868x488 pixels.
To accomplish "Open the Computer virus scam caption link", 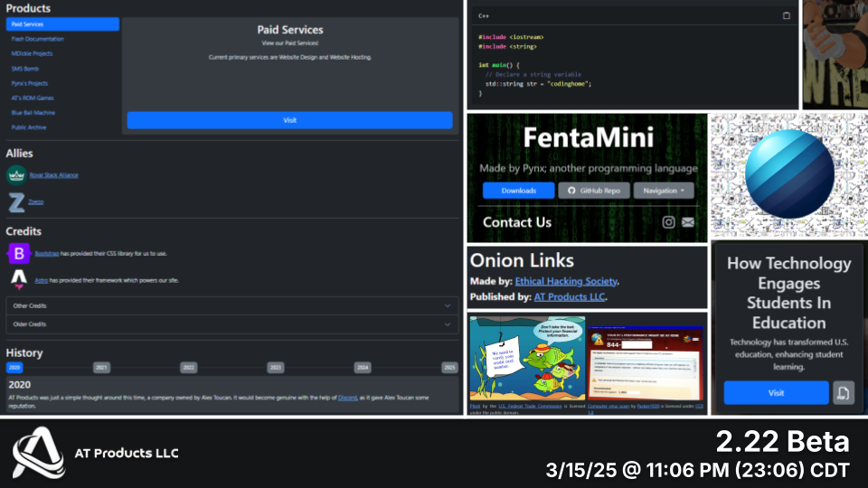I will pos(609,406).
